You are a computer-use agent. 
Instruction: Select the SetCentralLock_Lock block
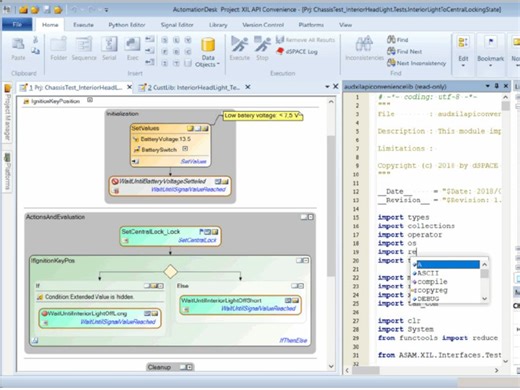(x=170, y=236)
